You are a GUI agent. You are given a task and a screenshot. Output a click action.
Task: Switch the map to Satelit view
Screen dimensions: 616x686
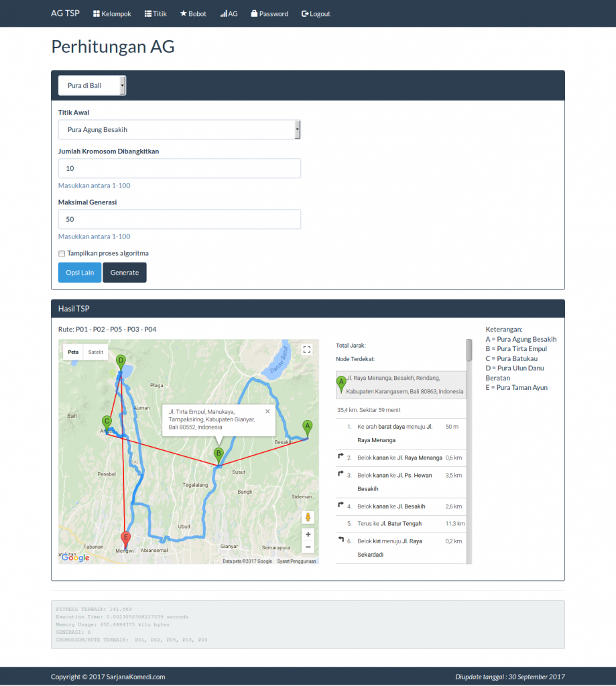click(x=95, y=352)
